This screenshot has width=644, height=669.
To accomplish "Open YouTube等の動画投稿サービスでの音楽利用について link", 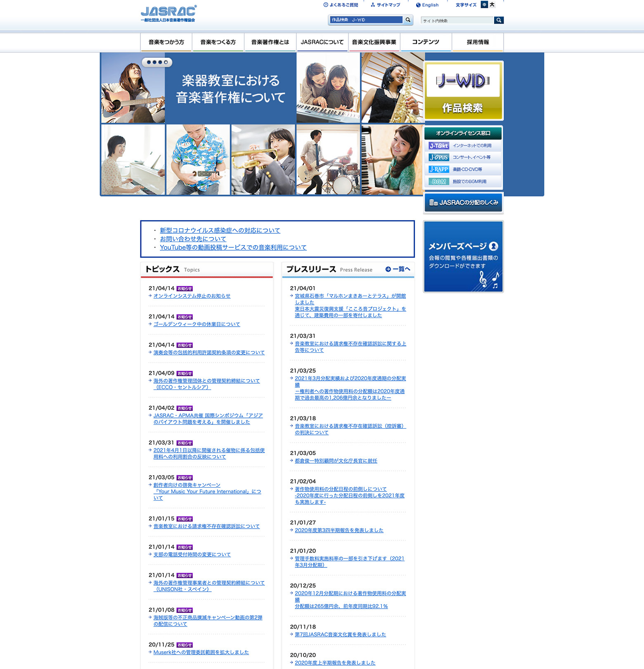I will (233, 247).
